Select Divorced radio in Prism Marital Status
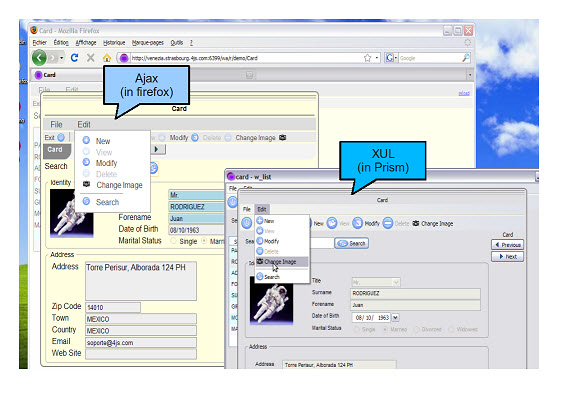Screen dimensions: 562x397 [416, 329]
